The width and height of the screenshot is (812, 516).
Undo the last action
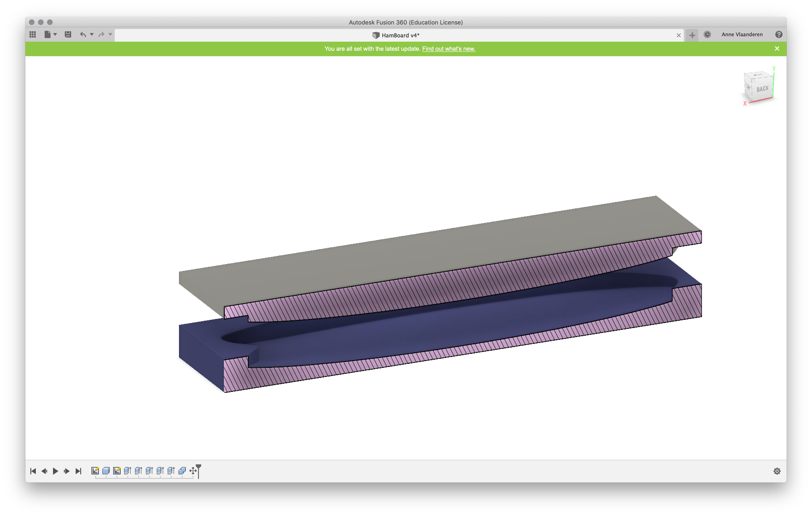83,34
